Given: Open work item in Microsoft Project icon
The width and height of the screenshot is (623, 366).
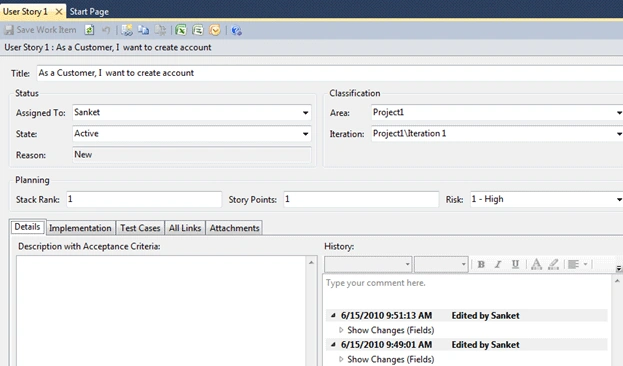Looking at the screenshot, I should 198,30.
